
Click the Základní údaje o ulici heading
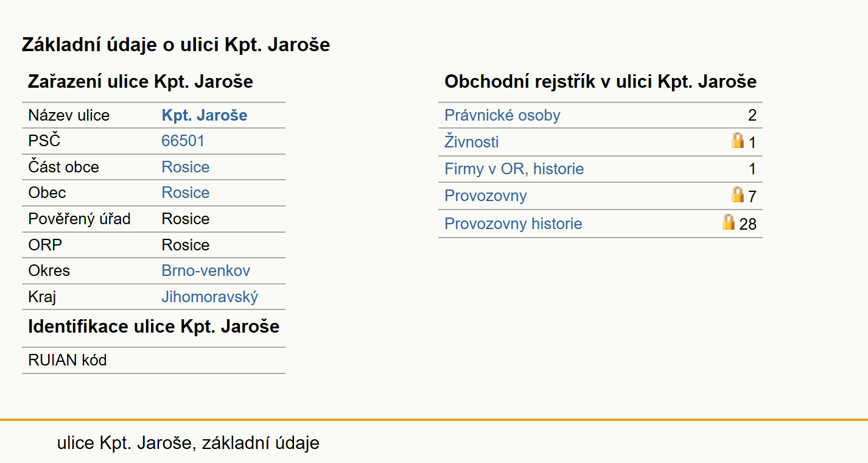[176, 44]
